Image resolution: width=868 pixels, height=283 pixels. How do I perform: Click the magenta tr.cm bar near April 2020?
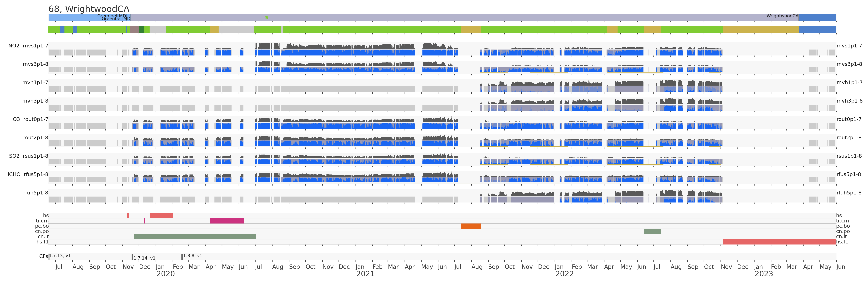coord(227,221)
